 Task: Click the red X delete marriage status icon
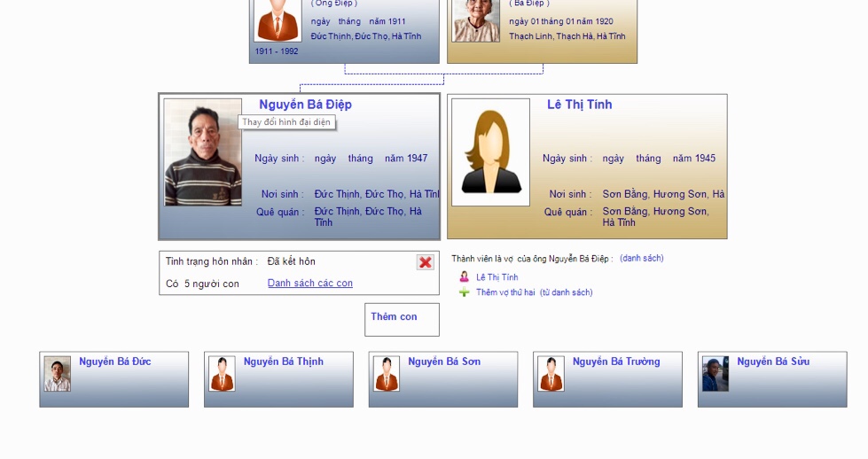(426, 262)
